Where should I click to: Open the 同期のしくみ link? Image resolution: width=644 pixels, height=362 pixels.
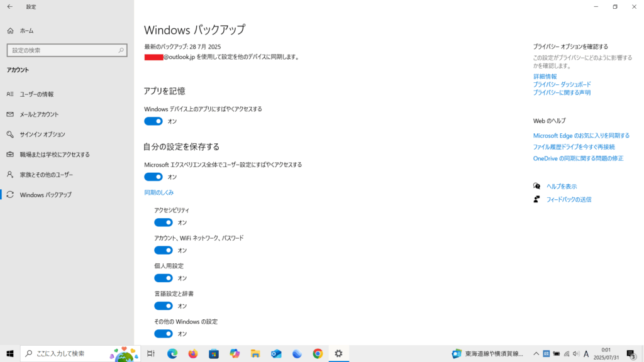pos(159,192)
